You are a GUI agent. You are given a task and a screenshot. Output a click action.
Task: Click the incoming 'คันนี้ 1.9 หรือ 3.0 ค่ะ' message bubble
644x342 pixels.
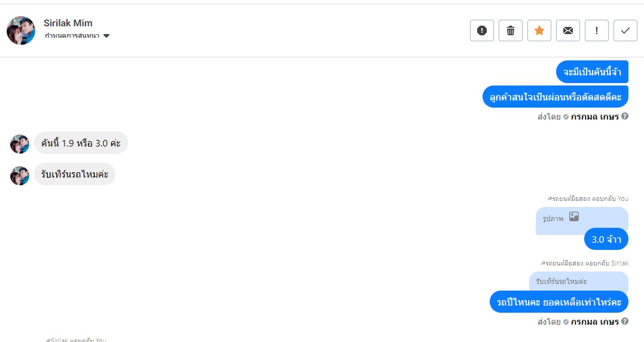coord(81,143)
